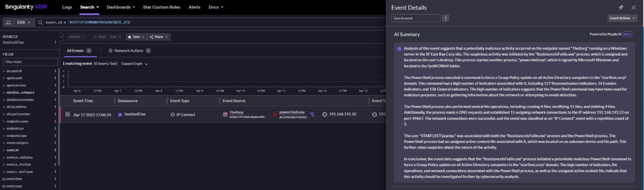
Task: Click the process tree icon after powershell.exe
Action: click(312, 115)
